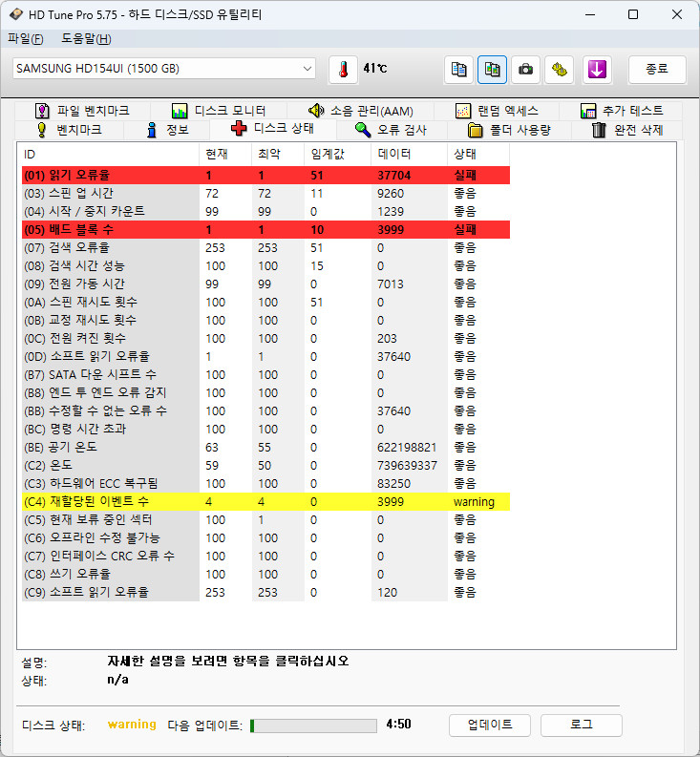Select the (01) 읽기 오류율 row
Screen dimensions: 700x757
265,176
